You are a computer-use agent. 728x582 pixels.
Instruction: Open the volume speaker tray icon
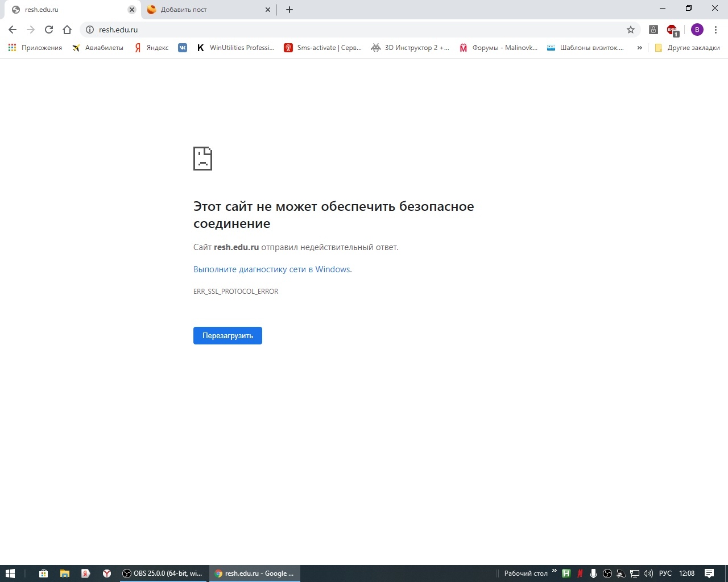tap(648, 573)
